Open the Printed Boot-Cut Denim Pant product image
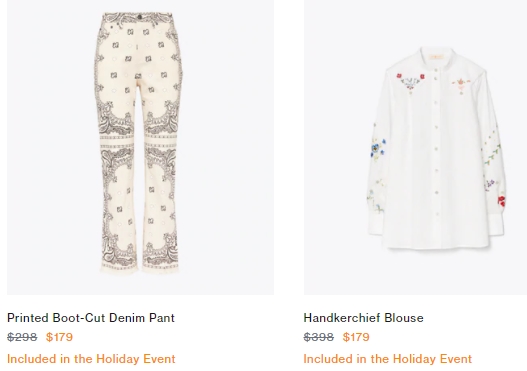Viewport: 527px width, 371px height. point(140,147)
